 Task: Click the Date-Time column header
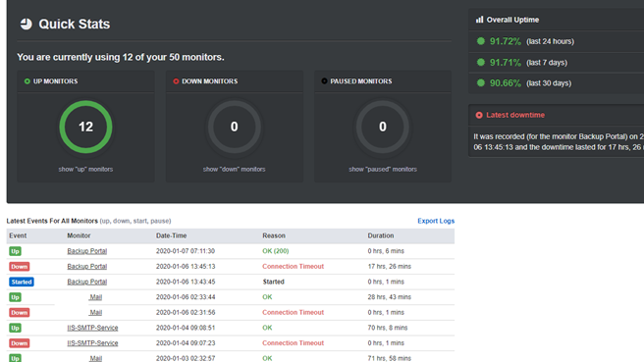point(171,235)
